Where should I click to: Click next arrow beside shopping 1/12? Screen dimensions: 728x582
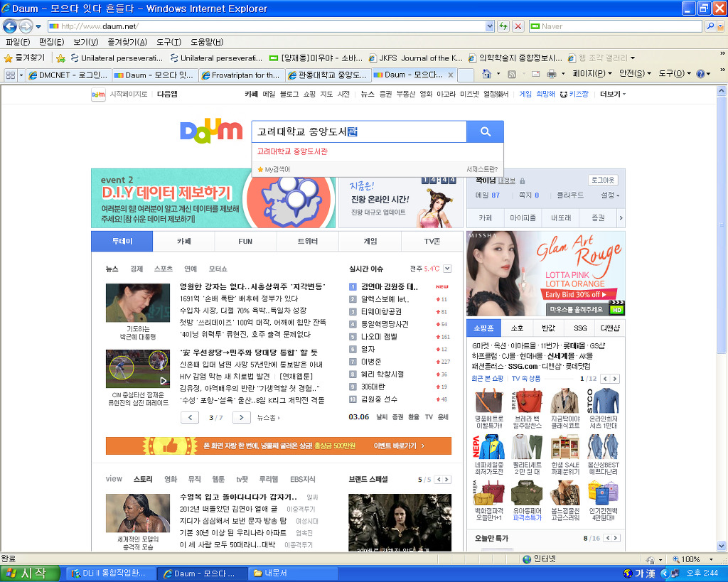tap(615, 379)
